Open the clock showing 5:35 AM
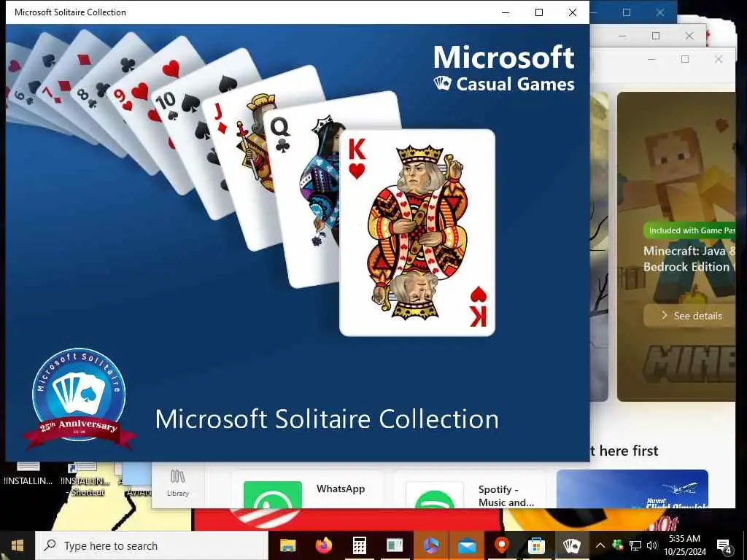 [x=684, y=545]
